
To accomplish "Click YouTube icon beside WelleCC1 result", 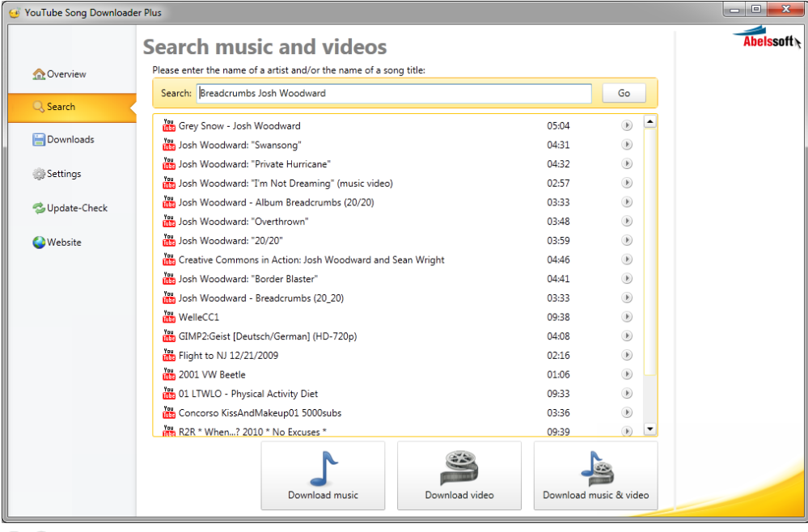I will (x=169, y=316).
